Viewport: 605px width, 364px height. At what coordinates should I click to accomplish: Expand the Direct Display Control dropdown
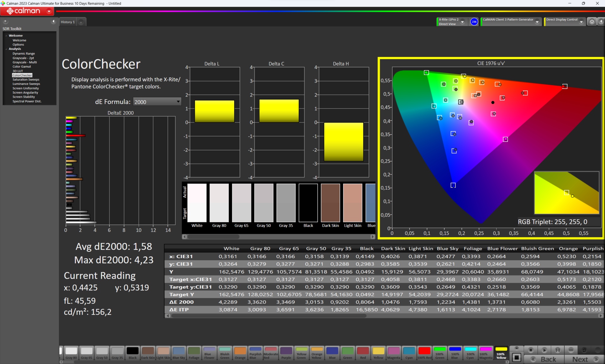(581, 22)
